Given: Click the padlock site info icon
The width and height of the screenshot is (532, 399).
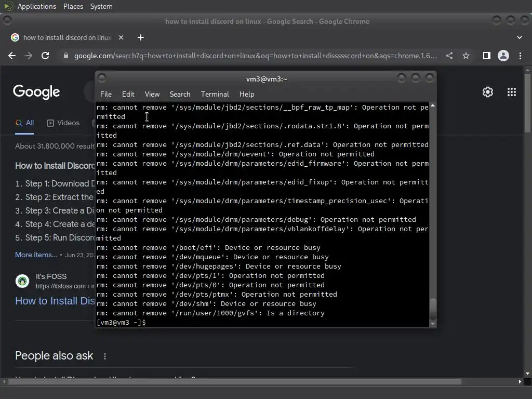Looking at the screenshot, I should tap(66, 56).
